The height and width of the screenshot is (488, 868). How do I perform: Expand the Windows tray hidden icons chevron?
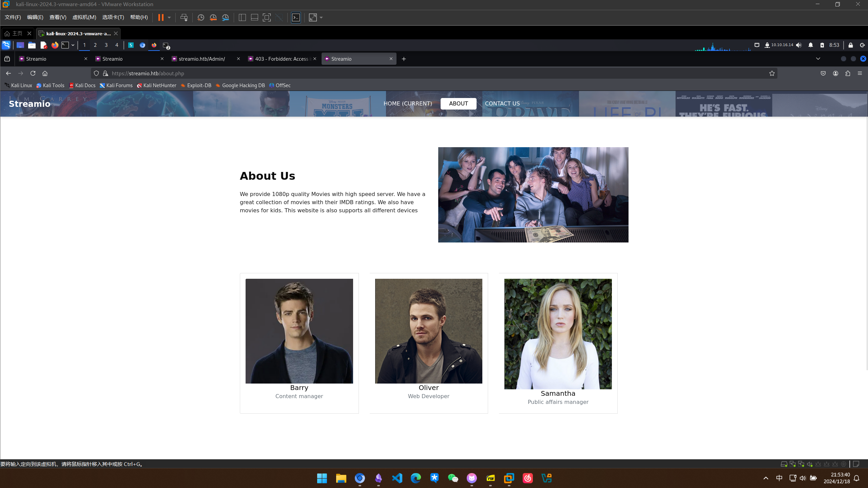(766, 478)
